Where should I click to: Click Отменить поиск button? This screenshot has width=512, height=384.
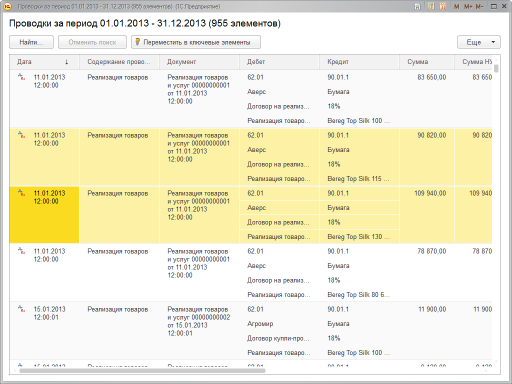click(x=92, y=42)
